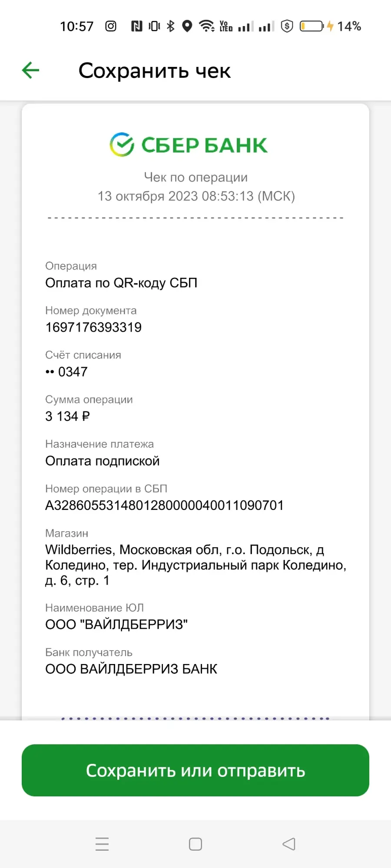Tap the shield security status icon
This screenshot has height=868, width=391.
pyautogui.click(x=287, y=26)
